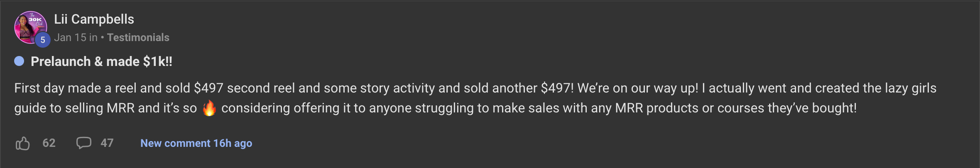
Task: Click the Jan 15 post date
Action: point(70,38)
